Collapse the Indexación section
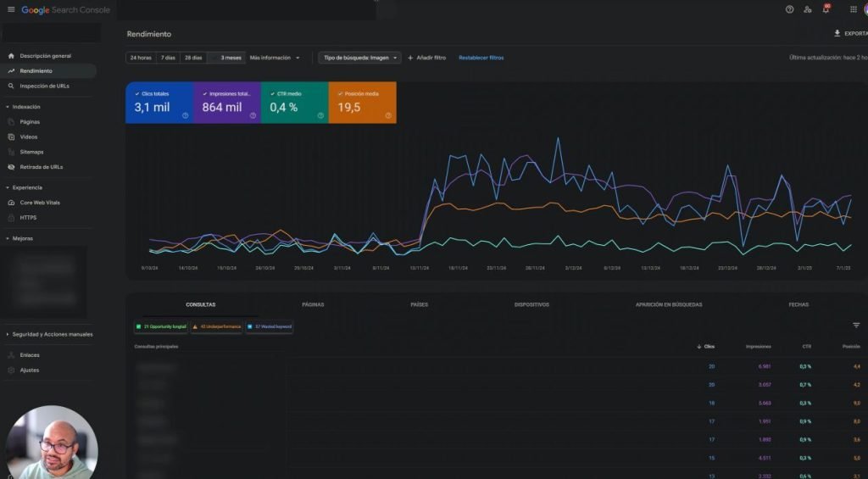This screenshot has height=479, width=868. coord(23,107)
